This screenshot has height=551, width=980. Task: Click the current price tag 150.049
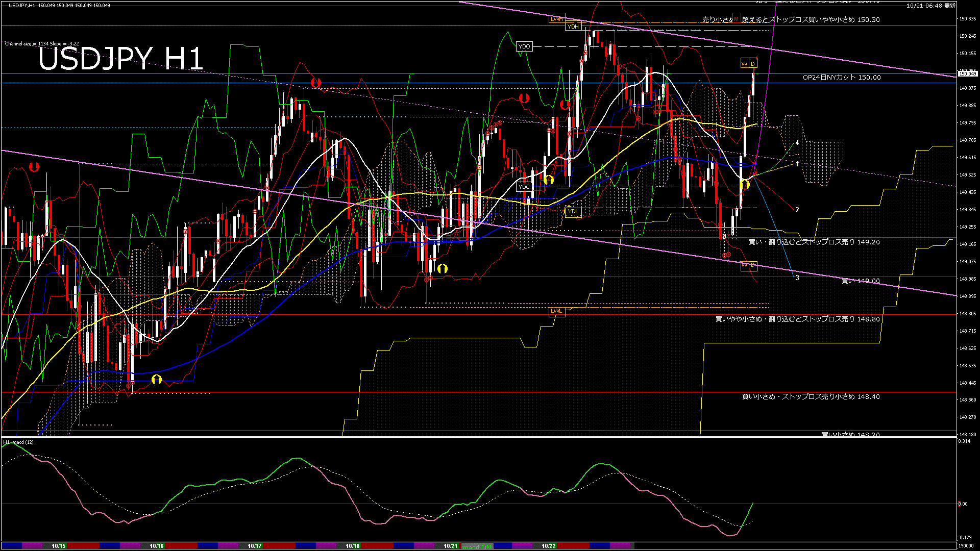click(967, 74)
